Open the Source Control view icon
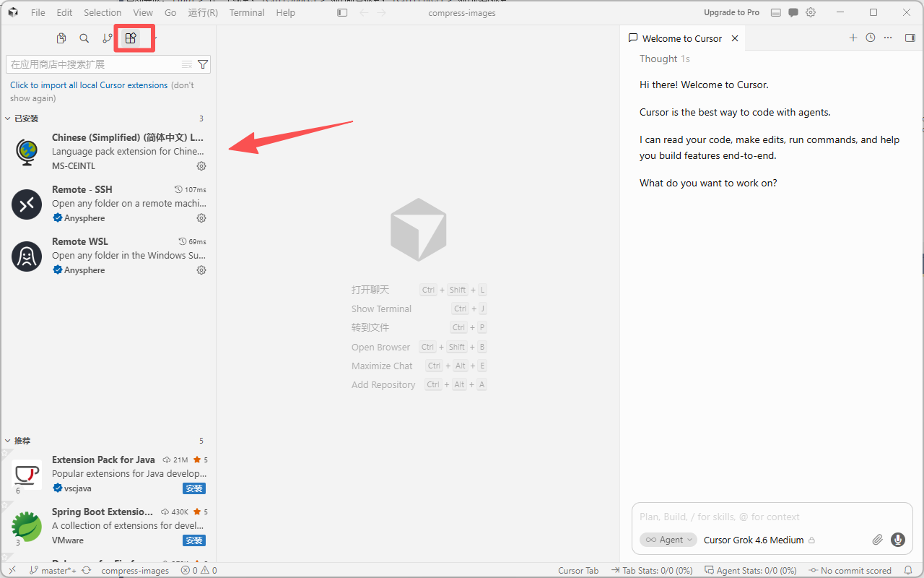The width and height of the screenshot is (924, 578). (x=108, y=38)
